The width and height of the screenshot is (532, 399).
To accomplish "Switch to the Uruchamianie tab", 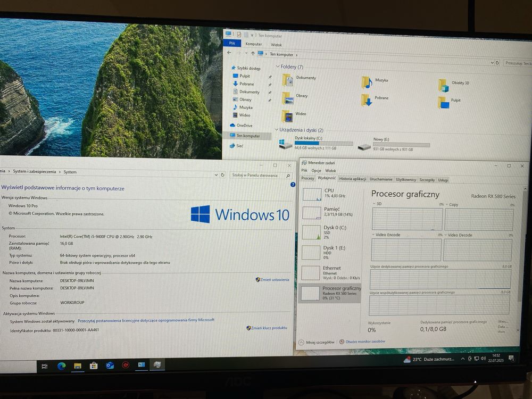I will (381, 179).
